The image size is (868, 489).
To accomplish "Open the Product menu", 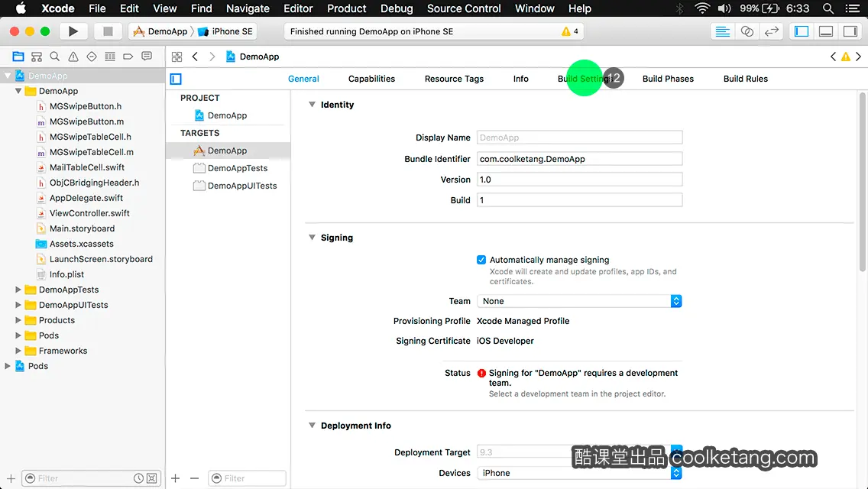I will [x=347, y=8].
